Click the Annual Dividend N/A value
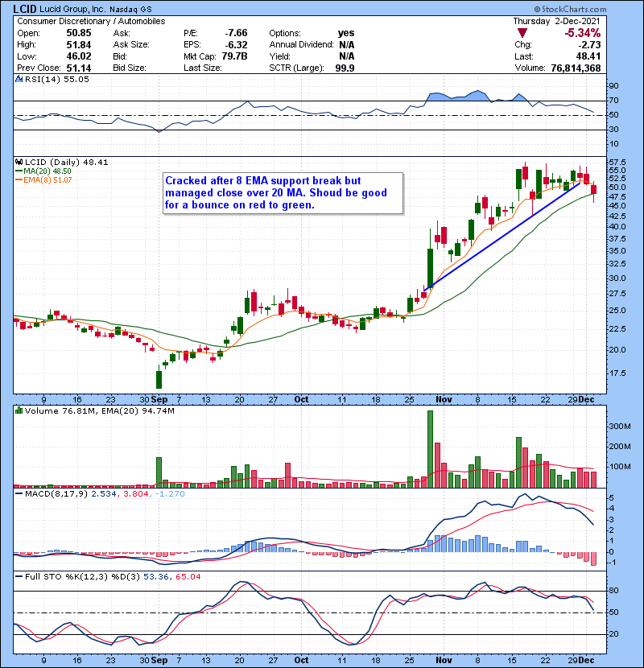644x668 pixels. pyautogui.click(x=347, y=45)
